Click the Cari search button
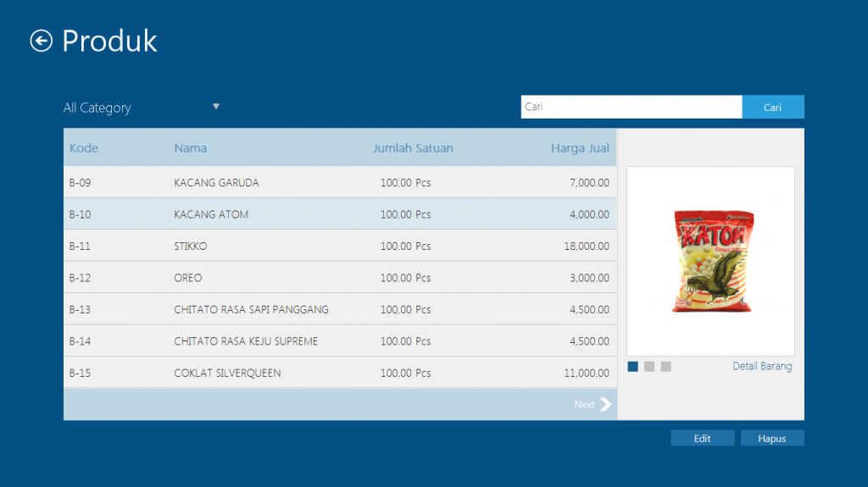This screenshot has width=868, height=487. (x=772, y=108)
